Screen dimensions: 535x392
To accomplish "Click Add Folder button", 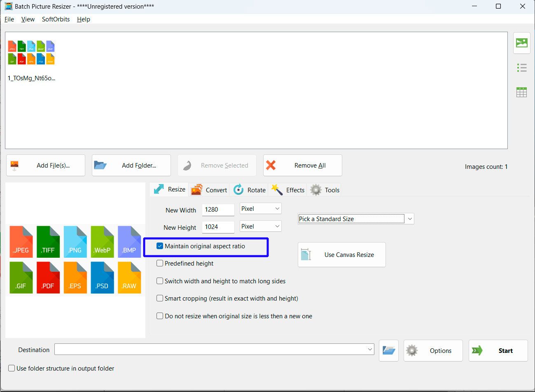I will (131, 166).
